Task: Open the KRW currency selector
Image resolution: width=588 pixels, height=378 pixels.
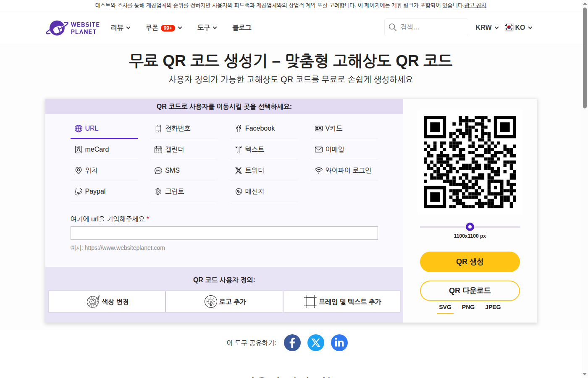Action: pyautogui.click(x=486, y=27)
